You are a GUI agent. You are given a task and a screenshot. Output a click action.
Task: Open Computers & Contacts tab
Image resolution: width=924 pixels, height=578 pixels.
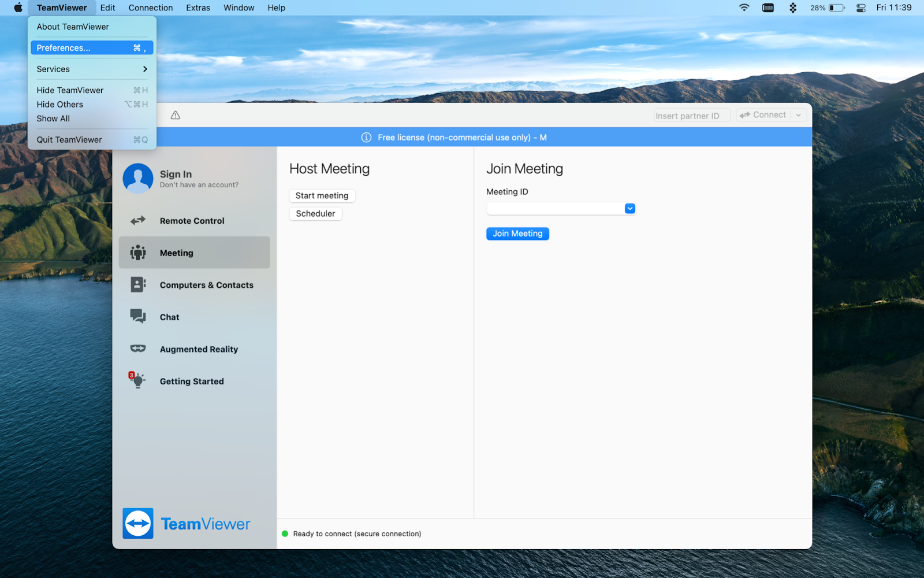pos(195,285)
